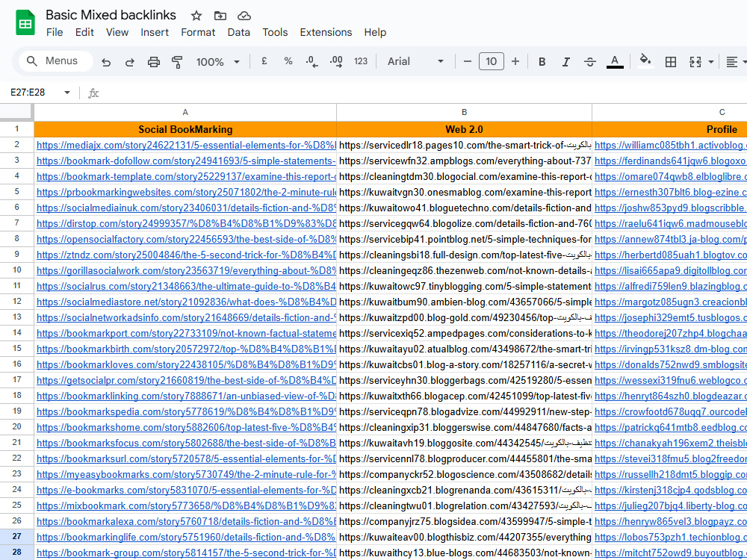Format cells as percent
The image size is (747, 560).
pyautogui.click(x=288, y=61)
